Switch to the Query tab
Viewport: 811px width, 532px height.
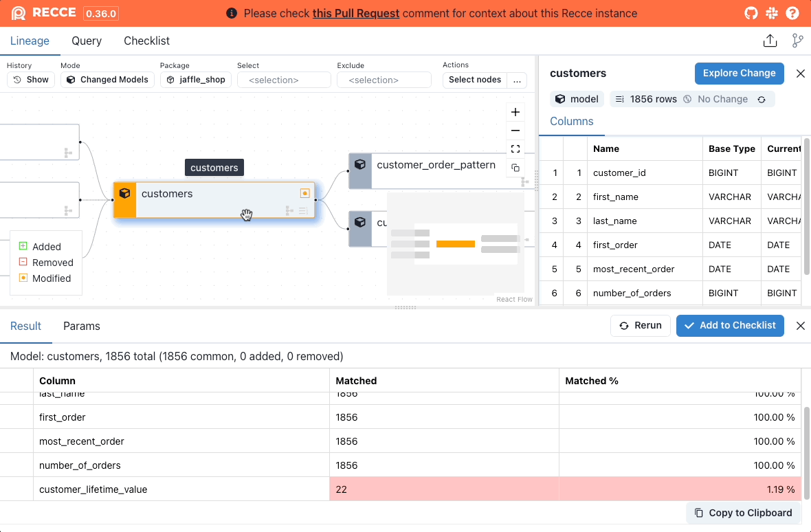point(87,41)
